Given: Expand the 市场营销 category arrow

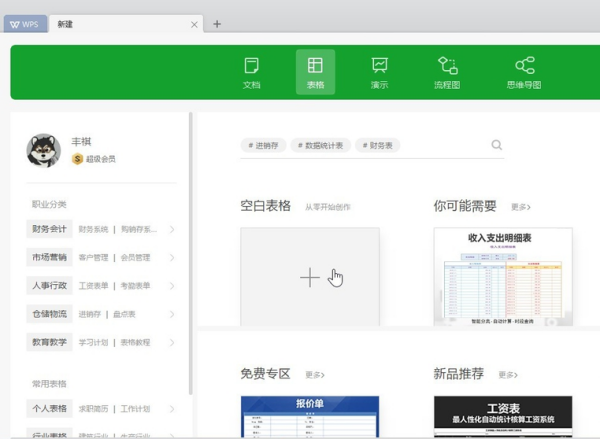Looking at the screenshot, I should pyautogui.click(x=172, y=258).
